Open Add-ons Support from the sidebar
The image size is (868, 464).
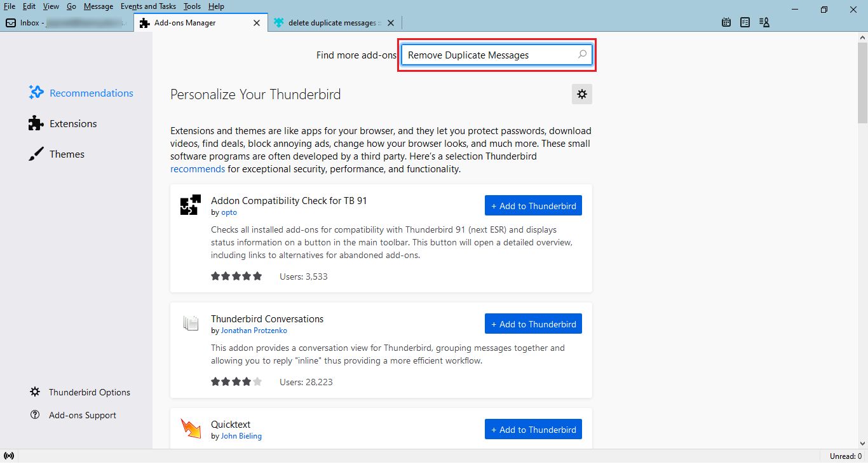[x=73, y=415]
